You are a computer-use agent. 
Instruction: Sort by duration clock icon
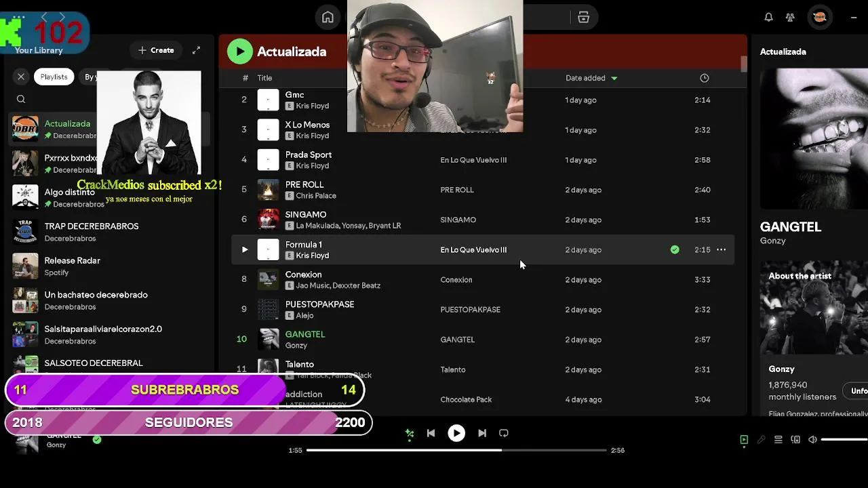pos(705,78)
